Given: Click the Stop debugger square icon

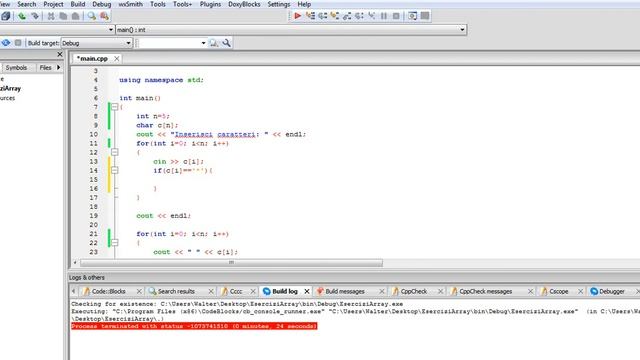Looking at the screenshot, I should 396,16.
